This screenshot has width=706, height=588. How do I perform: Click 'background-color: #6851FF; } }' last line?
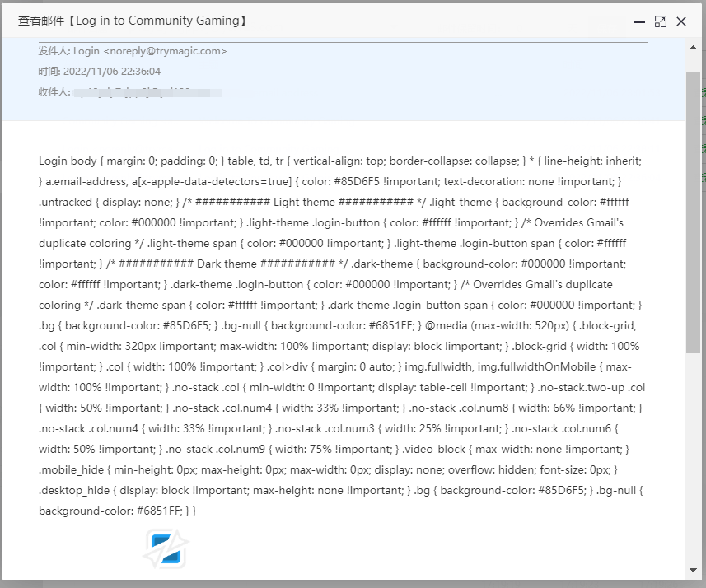point(118,511)
